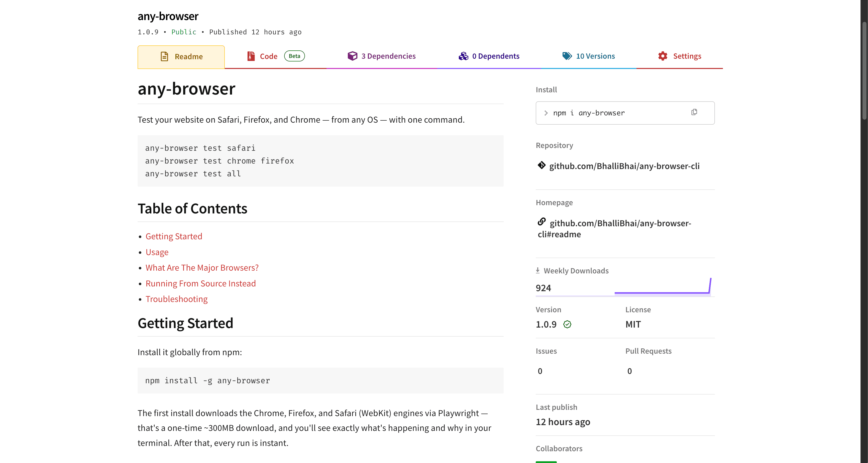Click the Weekly Downloads arrow icon
The height and width of the screenshot is (463, 868).
[x=538, y=270]
